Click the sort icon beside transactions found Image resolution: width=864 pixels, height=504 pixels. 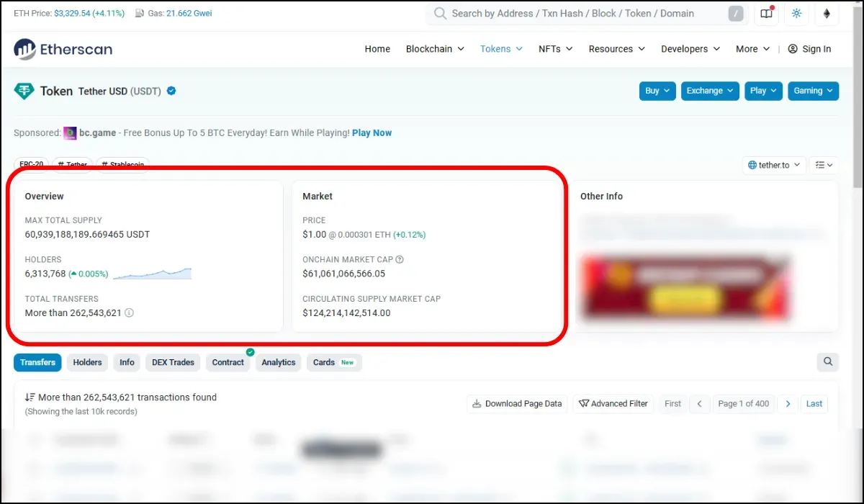tap(30, 397)
